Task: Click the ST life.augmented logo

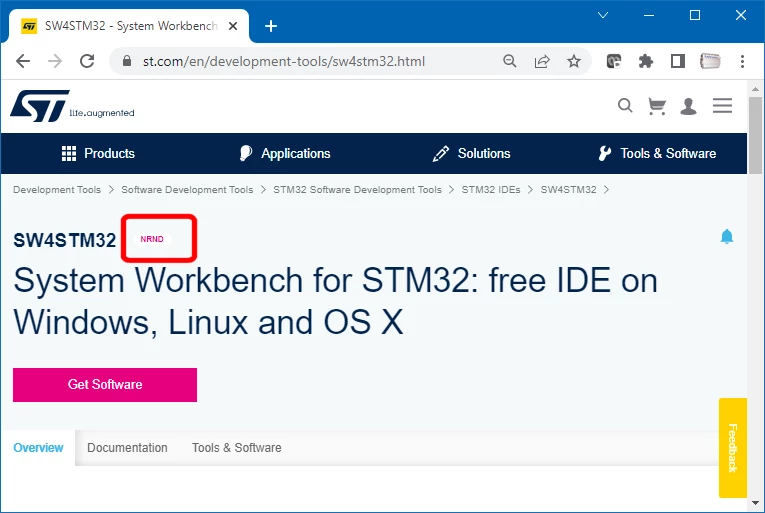Action: pos(72,105)
